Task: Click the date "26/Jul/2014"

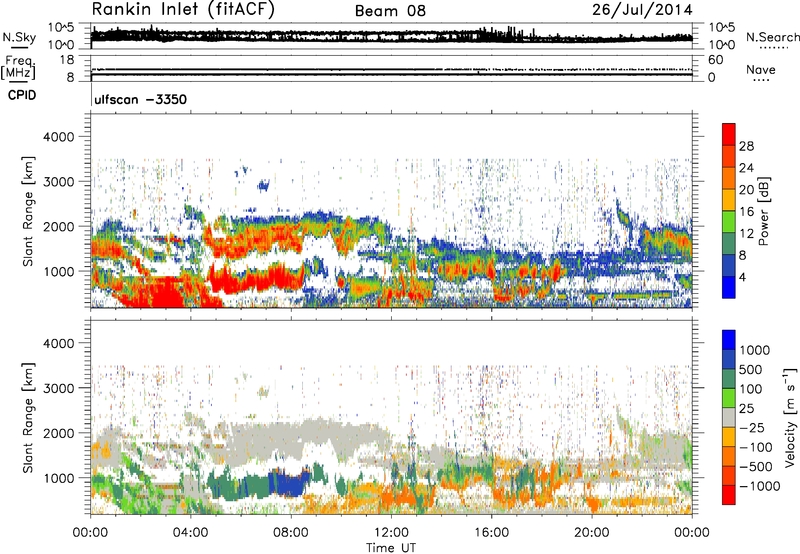Action: 642,10
